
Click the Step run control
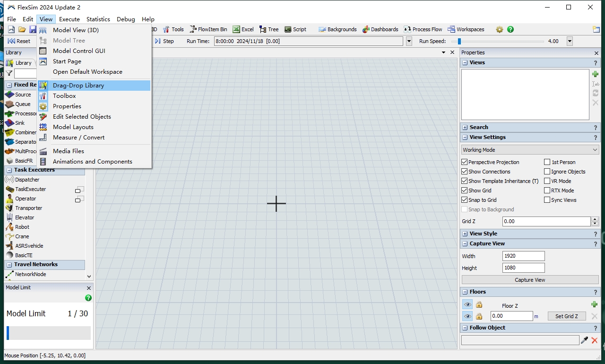(x=164, y=41)
